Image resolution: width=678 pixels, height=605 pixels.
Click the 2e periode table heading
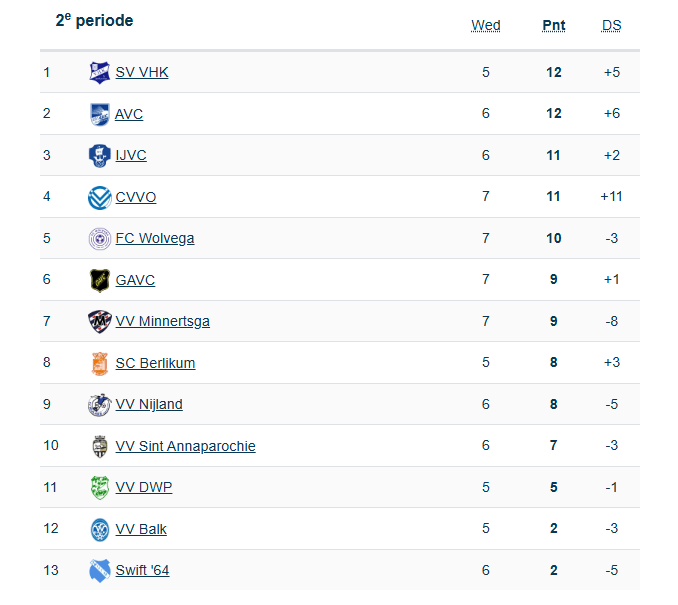click(94, 21)
